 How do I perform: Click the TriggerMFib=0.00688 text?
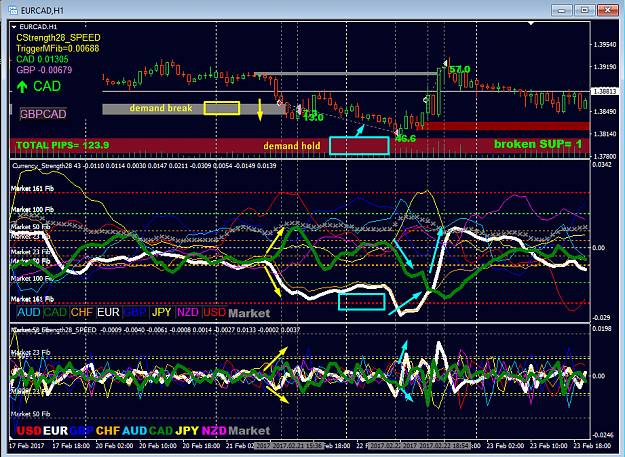click(57, 49)
